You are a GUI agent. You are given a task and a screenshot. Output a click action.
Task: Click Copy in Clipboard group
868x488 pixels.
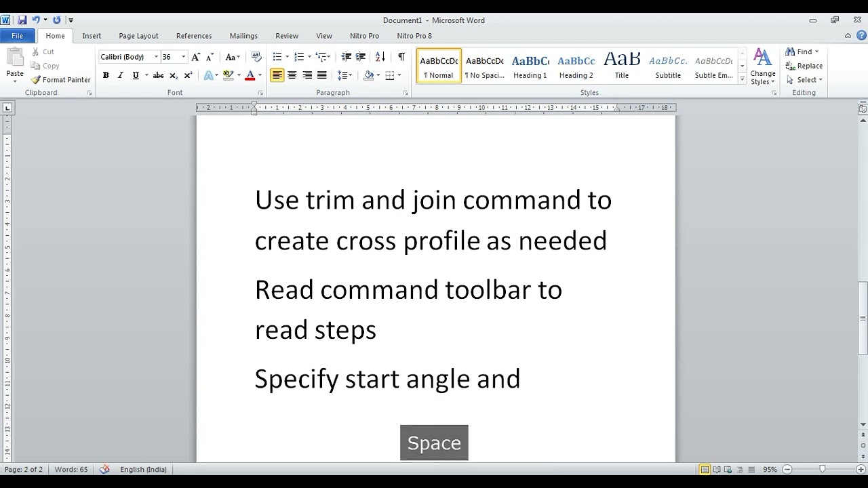click(45, 66)
